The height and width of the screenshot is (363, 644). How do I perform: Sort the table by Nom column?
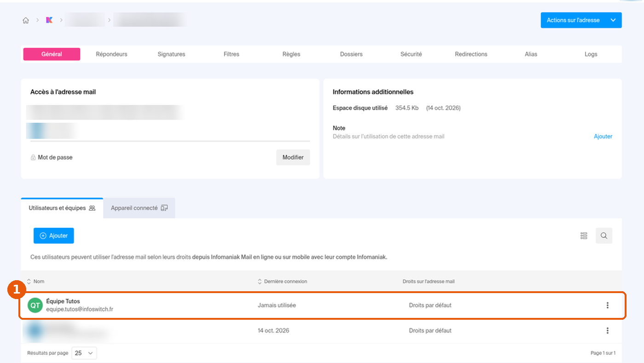[x=36, y=281]
